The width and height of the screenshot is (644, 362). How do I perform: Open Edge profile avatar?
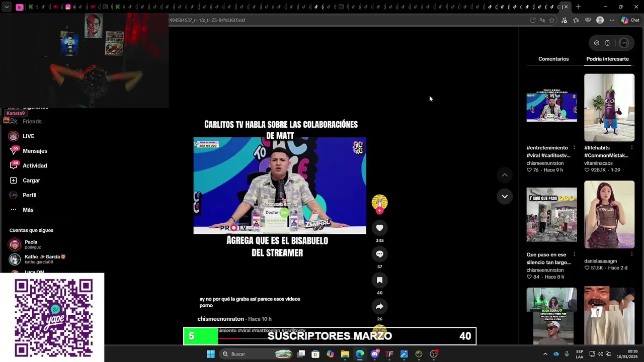[x=600, y=20]
